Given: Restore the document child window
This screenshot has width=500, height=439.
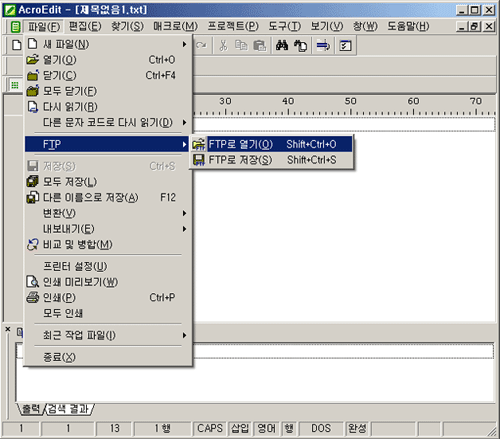Looking at the screenshot, I should click(475, 26).
